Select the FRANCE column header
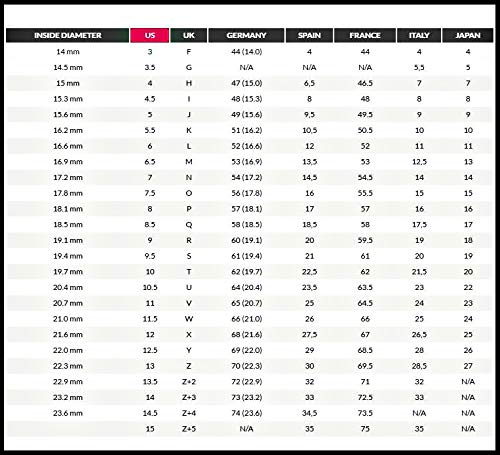The image size is (500, 455). click(x=365, y=35)
